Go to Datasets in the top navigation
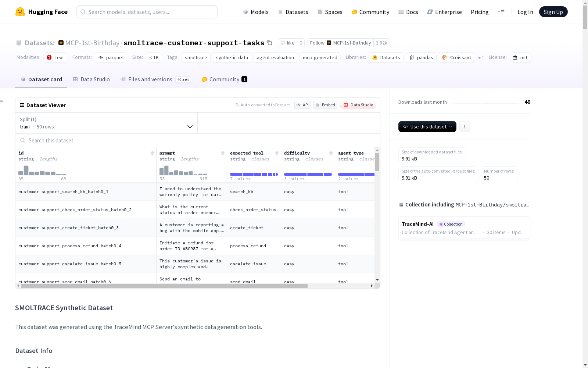 [293, 12]
